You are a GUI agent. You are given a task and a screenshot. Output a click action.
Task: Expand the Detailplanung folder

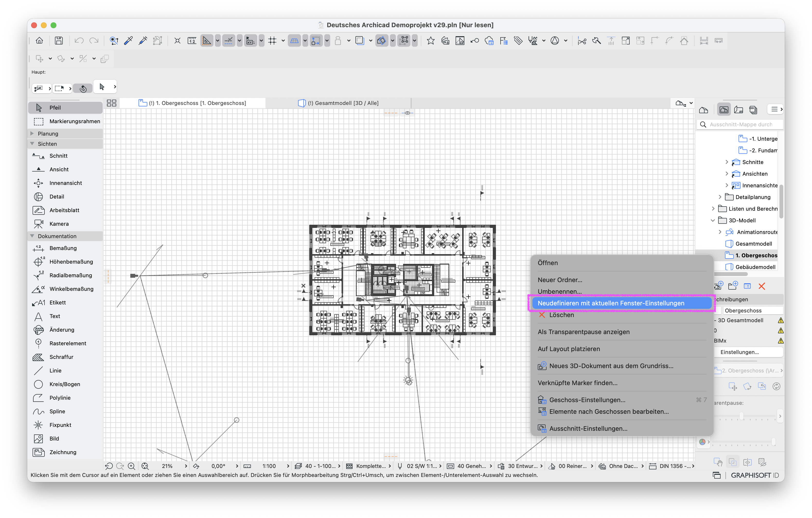pos(720,197)
